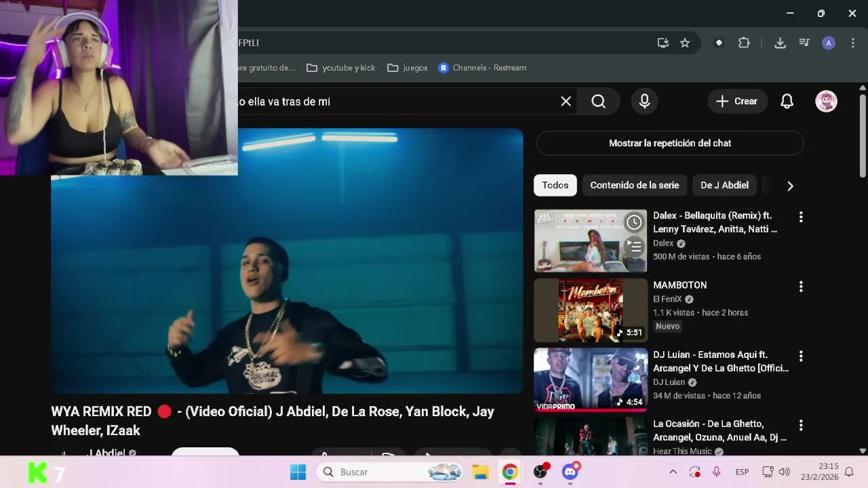Image resolution: width=868 pixels, height=488 pixels.
Task: Clear the YouTube search box with the X
Action: [x=566, y=102]
